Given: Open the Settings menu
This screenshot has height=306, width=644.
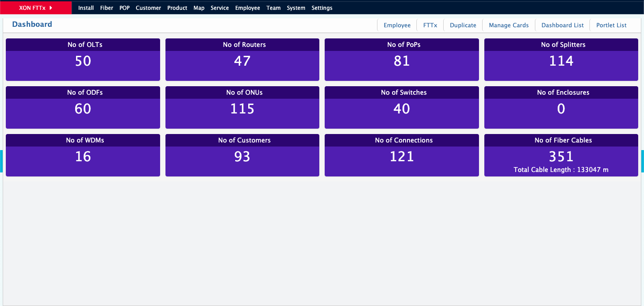Looking at the screenshot, I should click(322, 8).
